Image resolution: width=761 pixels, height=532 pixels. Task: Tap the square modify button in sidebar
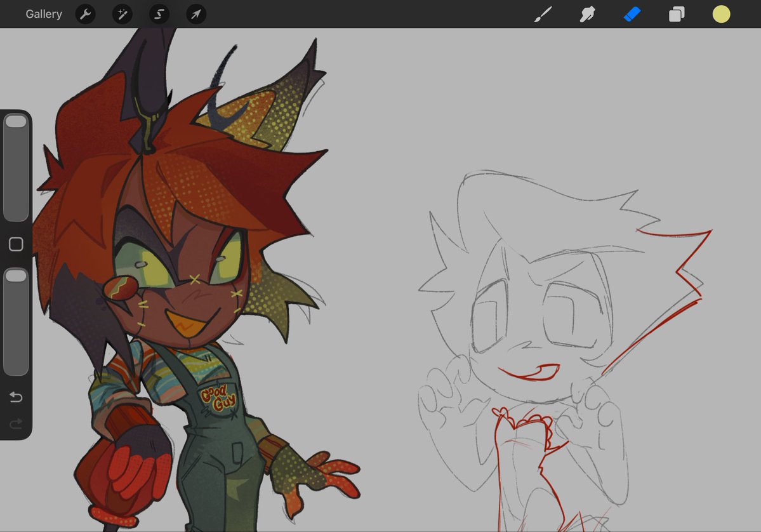point(16,244)
